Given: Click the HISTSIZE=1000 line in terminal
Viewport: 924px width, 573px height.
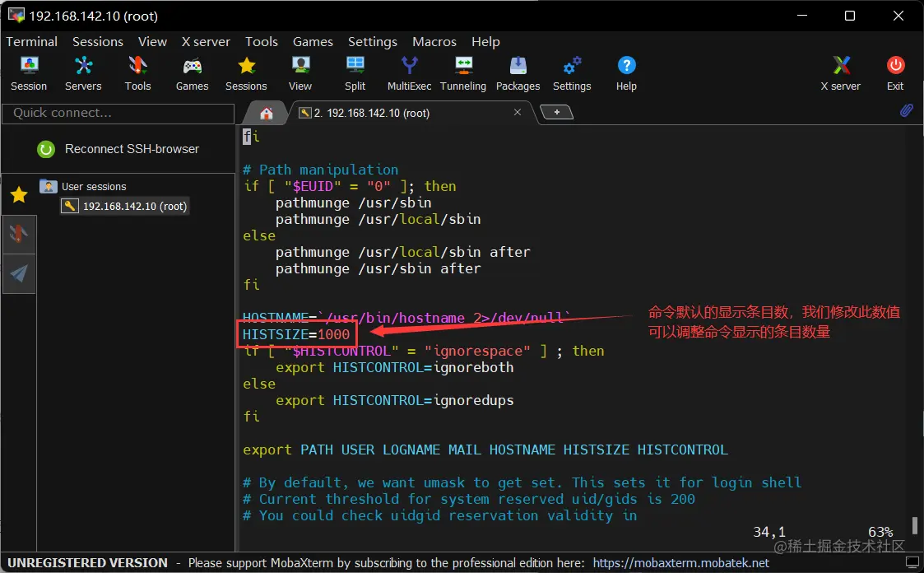Looking at the screenshot, I should coord(296,334).
